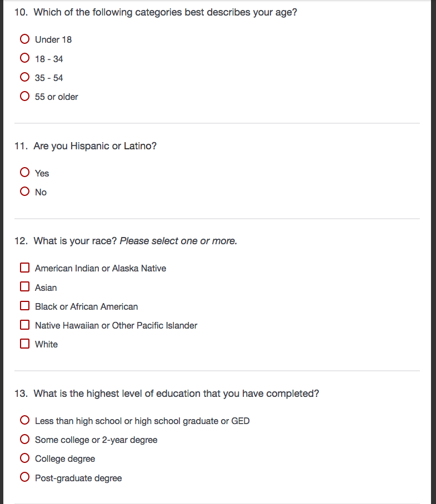Screen dimensions: 436x504
Task: Click question 13 education level heading
Action: (176, 394)
